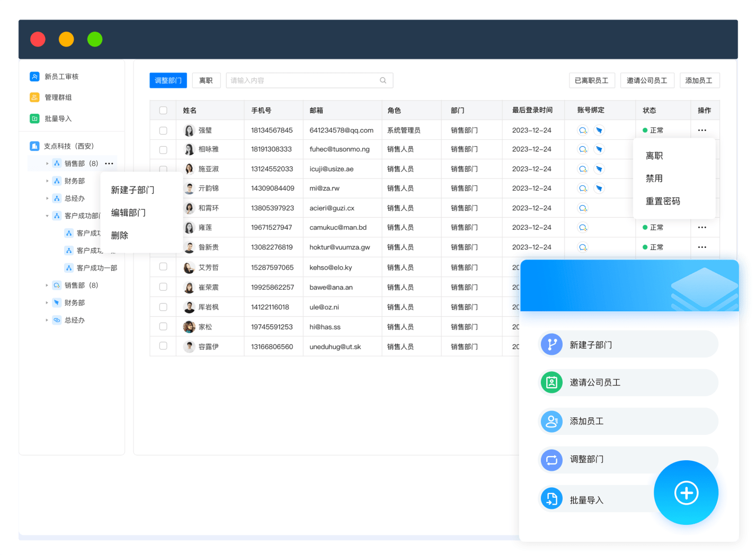The image size is (756, 555).
Task: Click the 新建子部门 branch icon in popup
Action: tap(552, 345)
